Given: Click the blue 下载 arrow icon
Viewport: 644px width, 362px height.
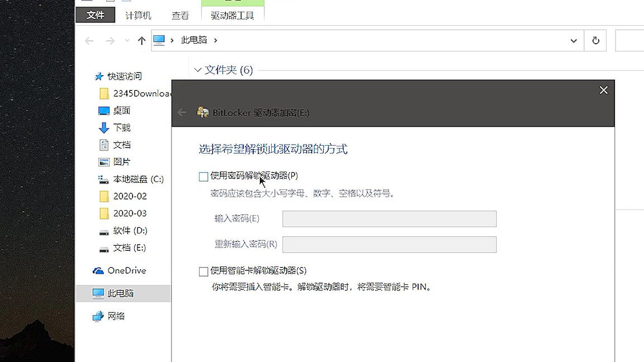Looking at the screenshot, I should tap(104, 128).
